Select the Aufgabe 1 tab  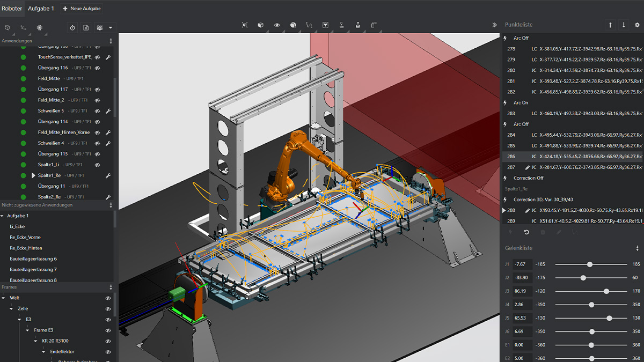tap(41, 8)
